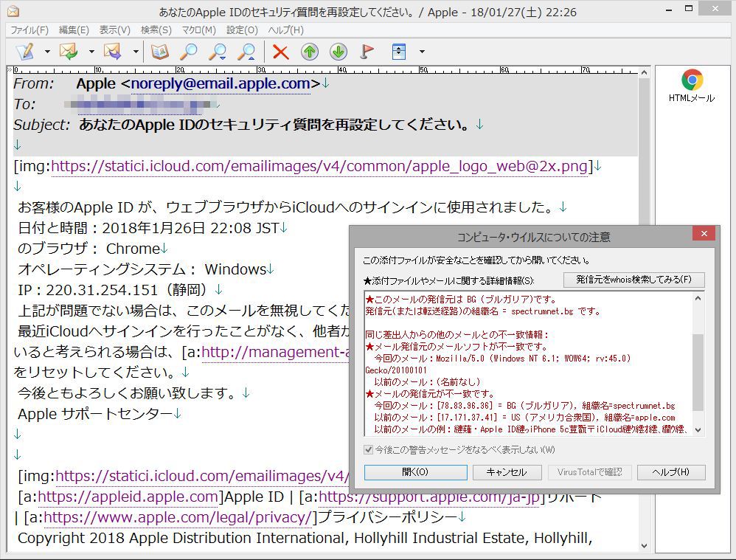Click the 日付と時間：2018年1月26日 line
736x560 pixels.
click(148, 228)
